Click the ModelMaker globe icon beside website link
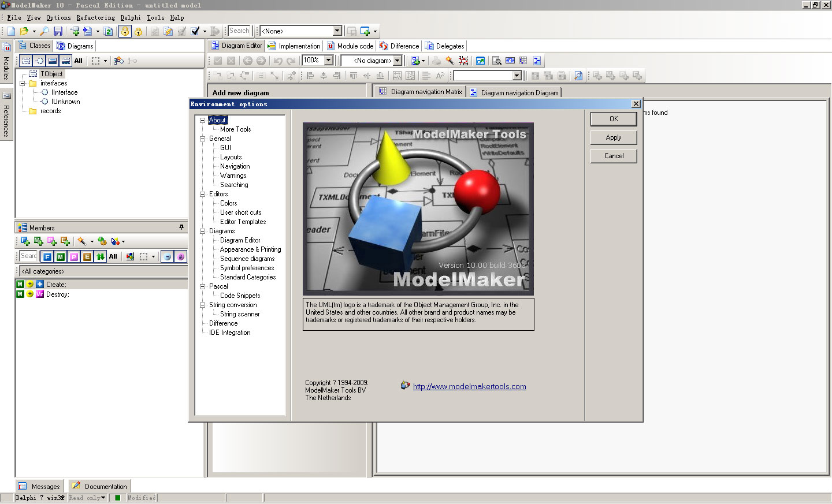Image resolution: width=832 pixels, height=504 pixels. pyautogui.click(x=406, y=386)
